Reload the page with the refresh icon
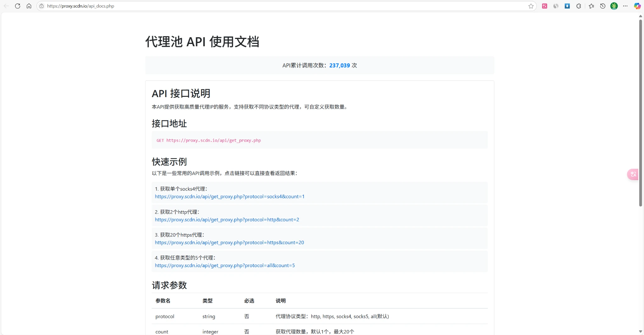644x335 pixels. point(18,6)
